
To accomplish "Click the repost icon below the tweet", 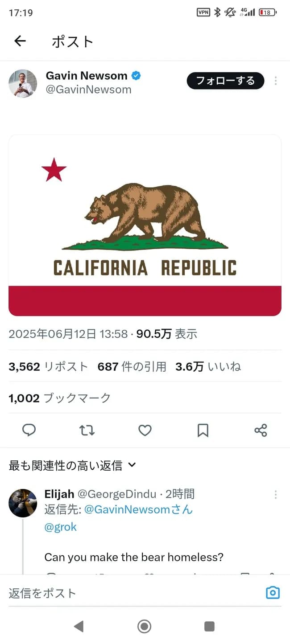I will point(87,430).
